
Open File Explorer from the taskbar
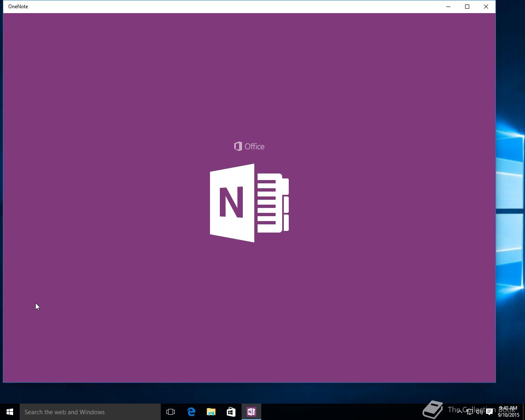(211, 412)
